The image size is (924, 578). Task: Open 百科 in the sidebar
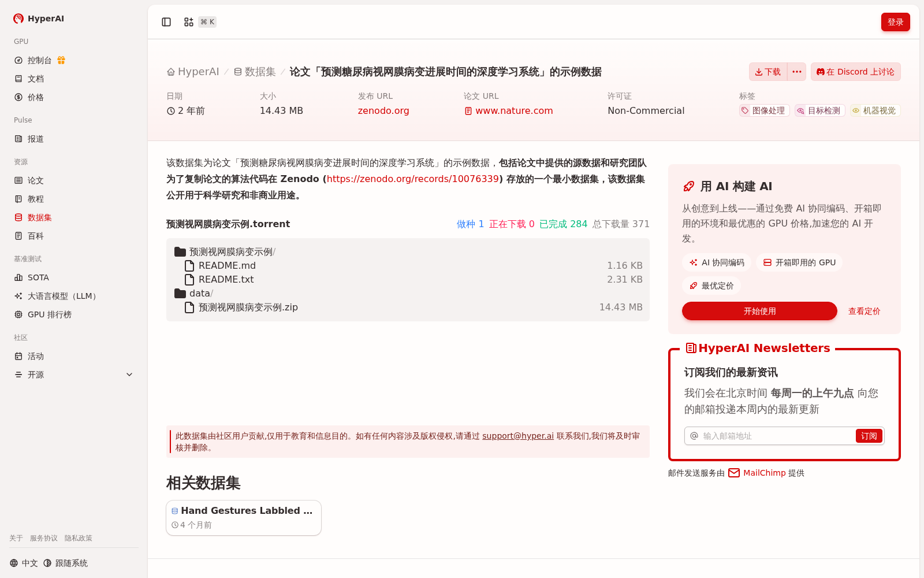[x=74, y=236]
